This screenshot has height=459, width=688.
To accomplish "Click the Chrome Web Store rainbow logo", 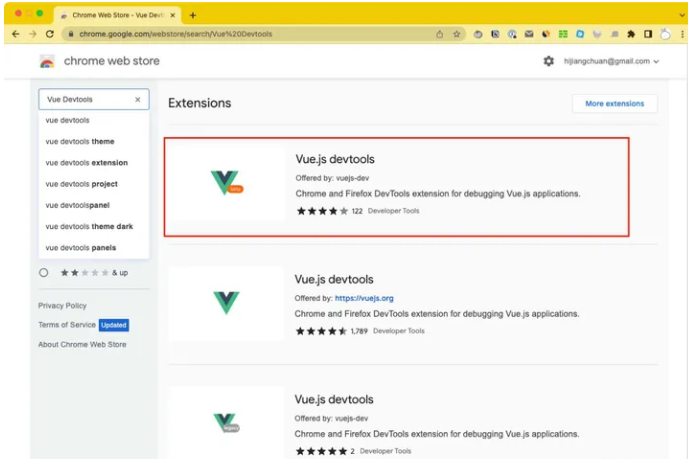I will pos(47,61).
